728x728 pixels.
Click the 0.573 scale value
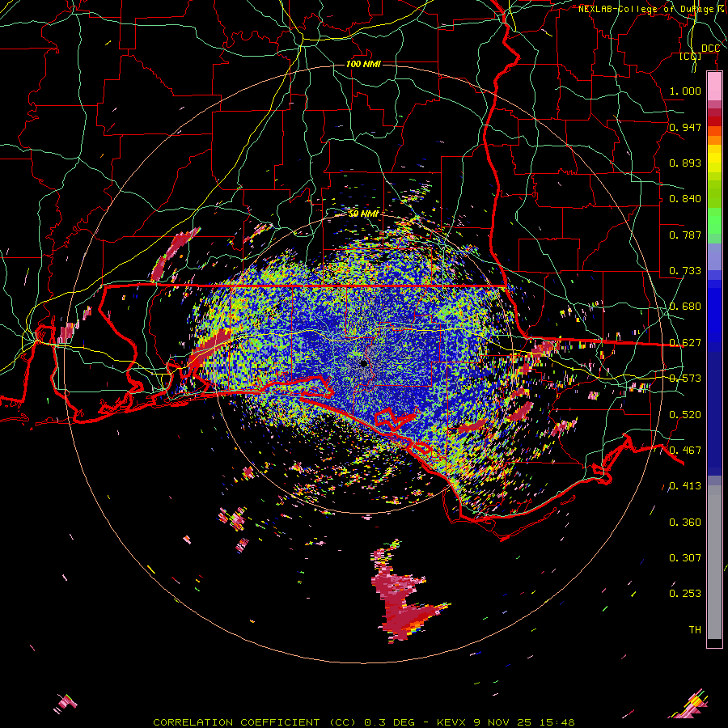(685, 379)
